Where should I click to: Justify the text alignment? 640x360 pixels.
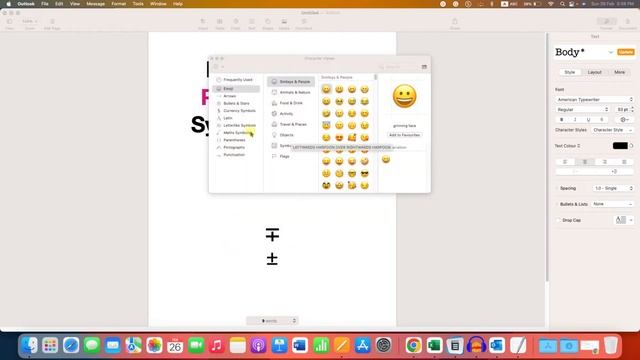click(624, 162)
